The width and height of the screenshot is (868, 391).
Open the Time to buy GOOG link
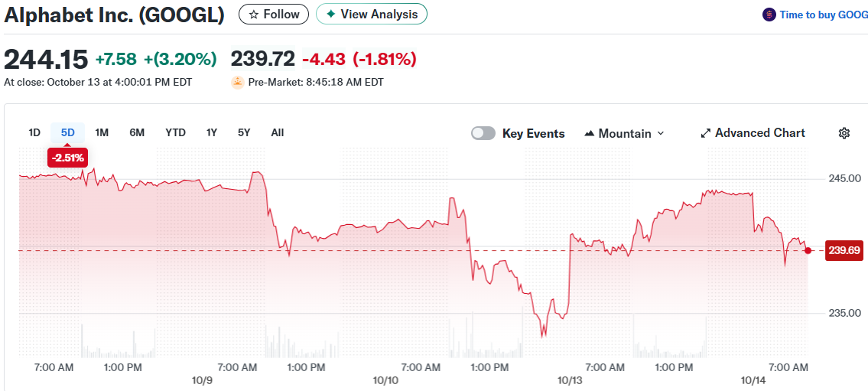[824, 15]
